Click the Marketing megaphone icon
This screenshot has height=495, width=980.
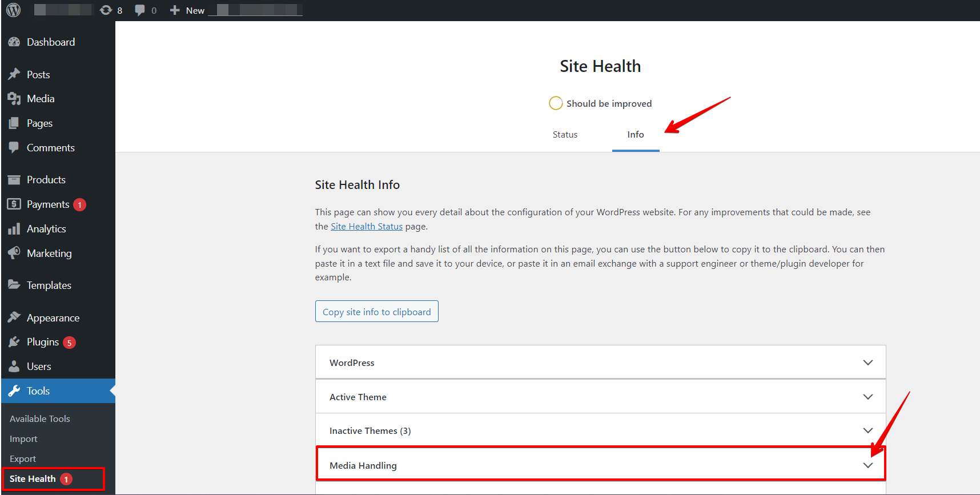click(x=14, y=253)
